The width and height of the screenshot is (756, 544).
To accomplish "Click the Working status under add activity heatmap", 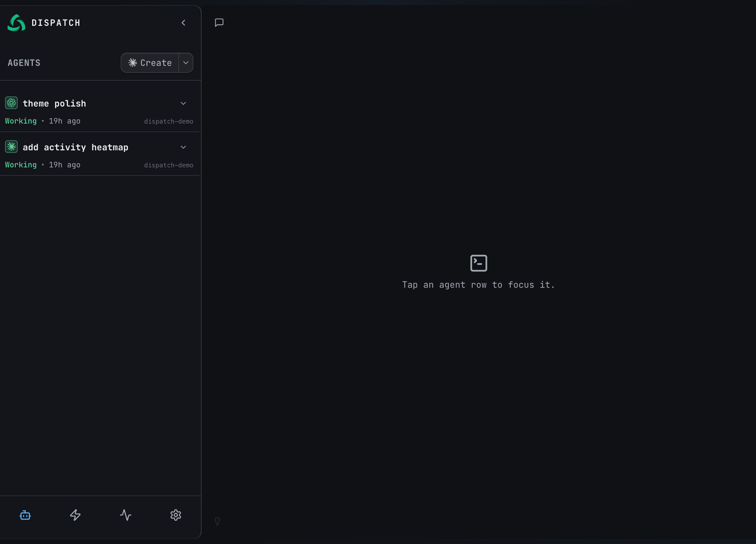I will click(x=21, y=165).
